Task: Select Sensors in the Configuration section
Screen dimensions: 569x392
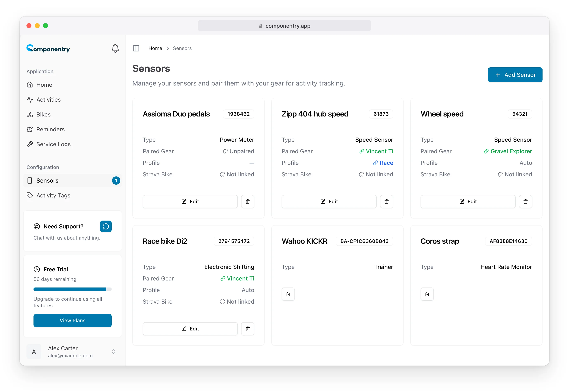Action: click(x=73, y=181)
